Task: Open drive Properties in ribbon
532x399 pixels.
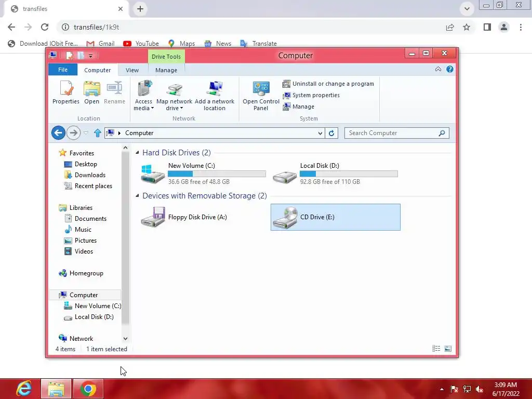Action: click(66, 92)
